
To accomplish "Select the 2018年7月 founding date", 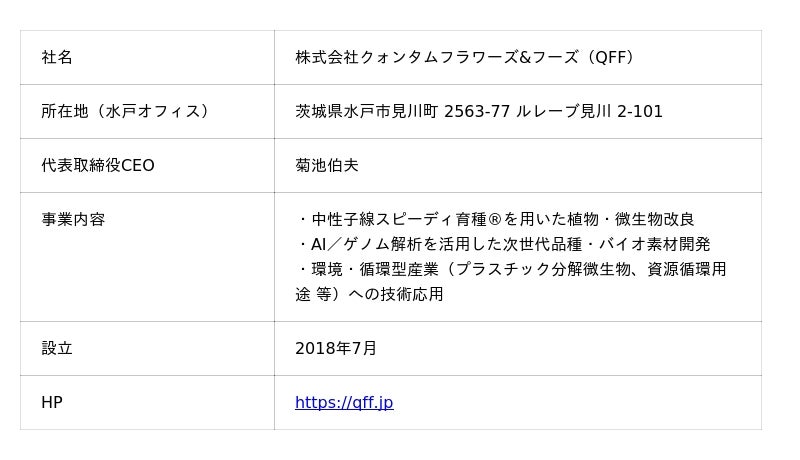I will point(336,349).
